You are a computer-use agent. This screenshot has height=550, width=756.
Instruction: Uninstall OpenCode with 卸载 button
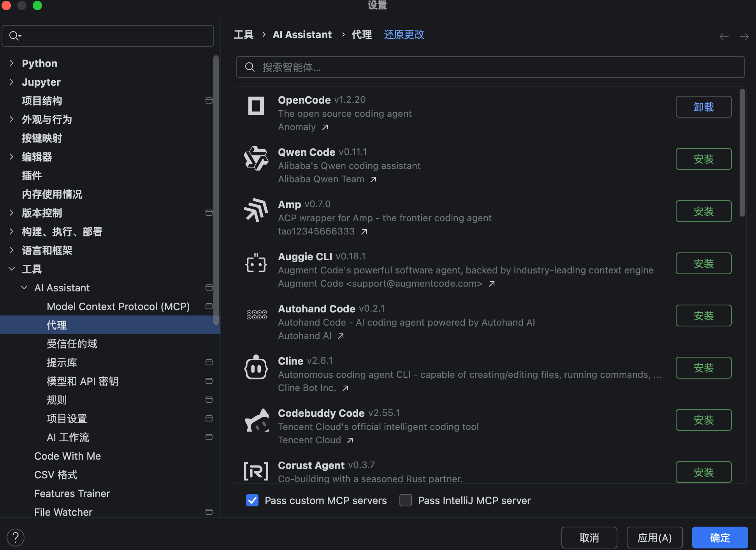(x=703, y=107)
